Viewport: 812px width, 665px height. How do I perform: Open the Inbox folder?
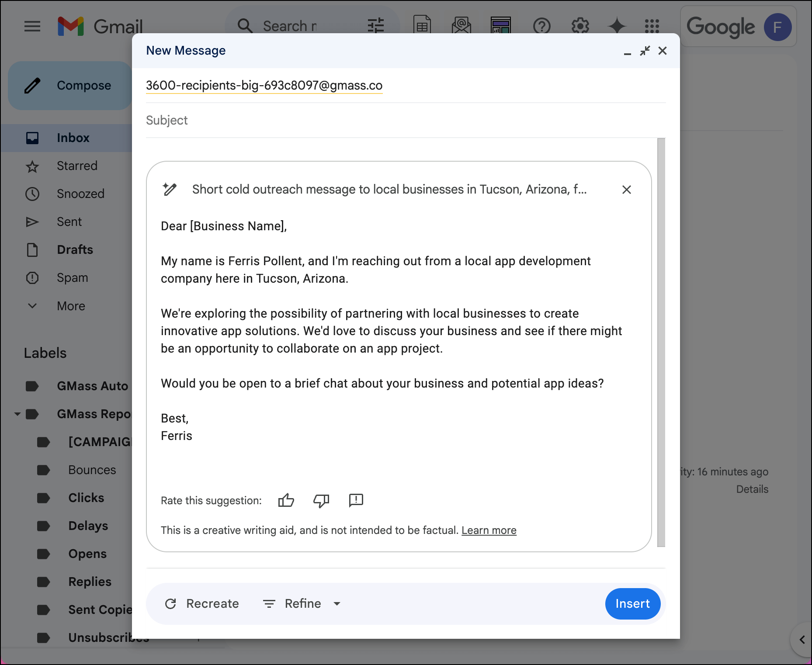tap(66, 138)
